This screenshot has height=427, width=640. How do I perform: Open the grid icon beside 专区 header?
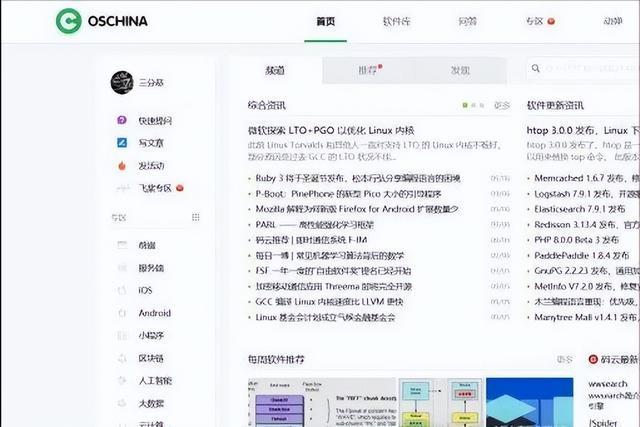click(x=196, y=217)
